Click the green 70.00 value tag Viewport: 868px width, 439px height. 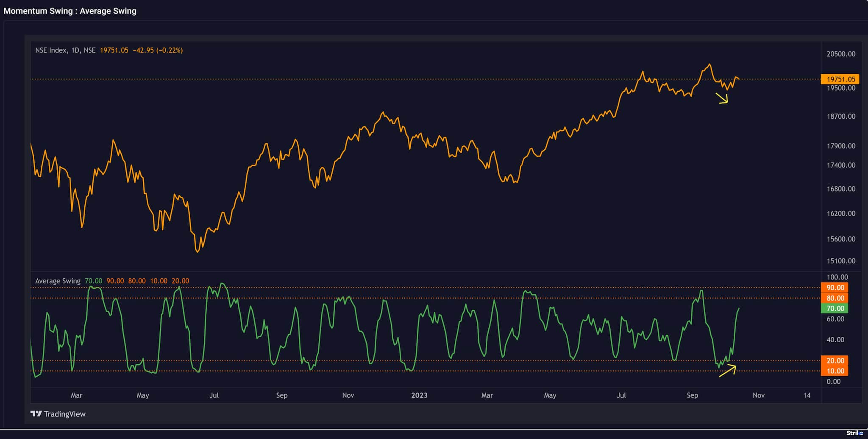point(835,308)
